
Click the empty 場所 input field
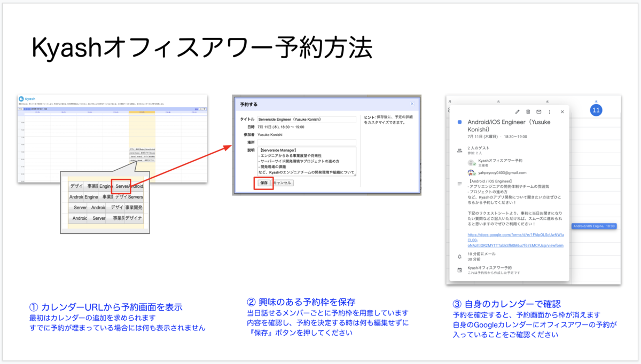pos(307,143)
